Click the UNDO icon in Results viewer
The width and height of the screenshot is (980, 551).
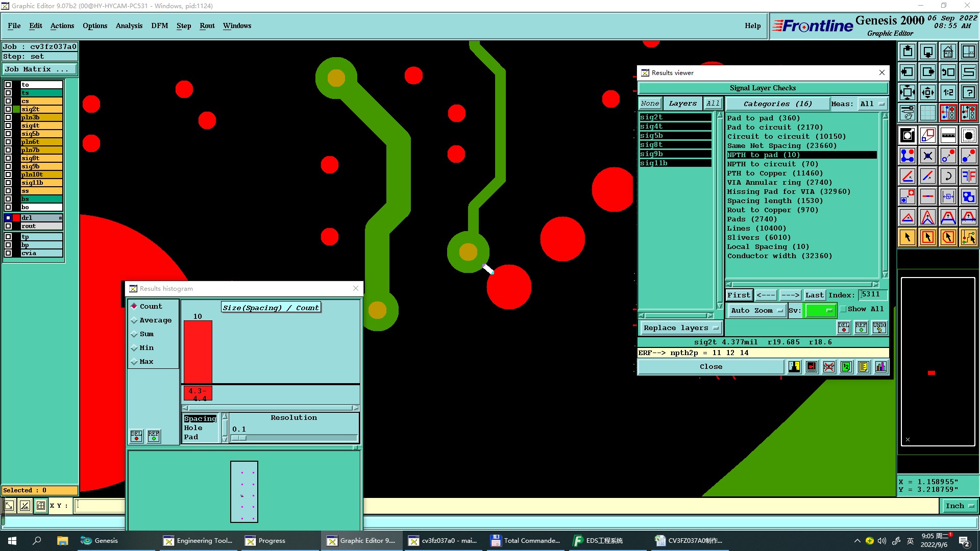879,327
